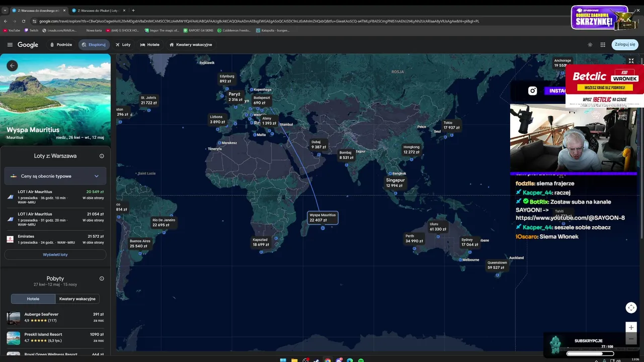Open YouTube bookmark
644x362 pixels.
12,30
